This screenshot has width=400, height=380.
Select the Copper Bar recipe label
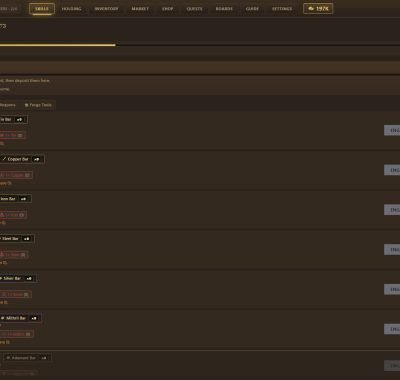(18, 159)
